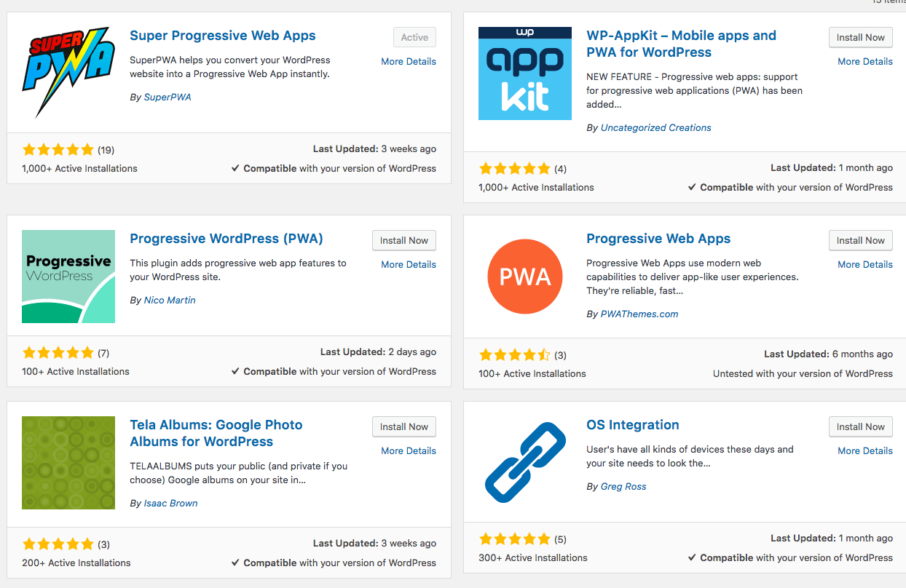This screenshot has height=588, width=906.
Task: View More Details for OS Integration
Action: [x=864, y=450]
